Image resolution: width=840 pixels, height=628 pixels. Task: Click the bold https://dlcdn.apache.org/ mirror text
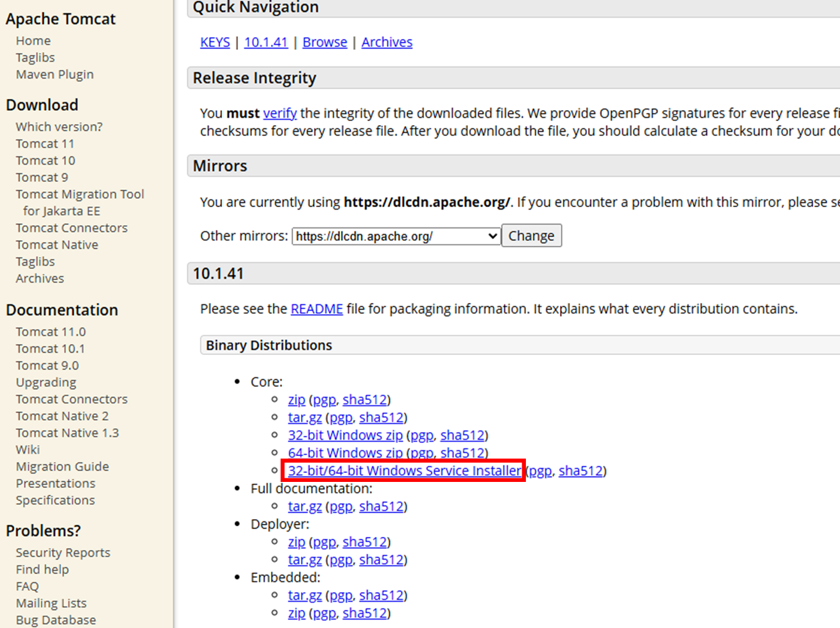[x=427, y=202]
